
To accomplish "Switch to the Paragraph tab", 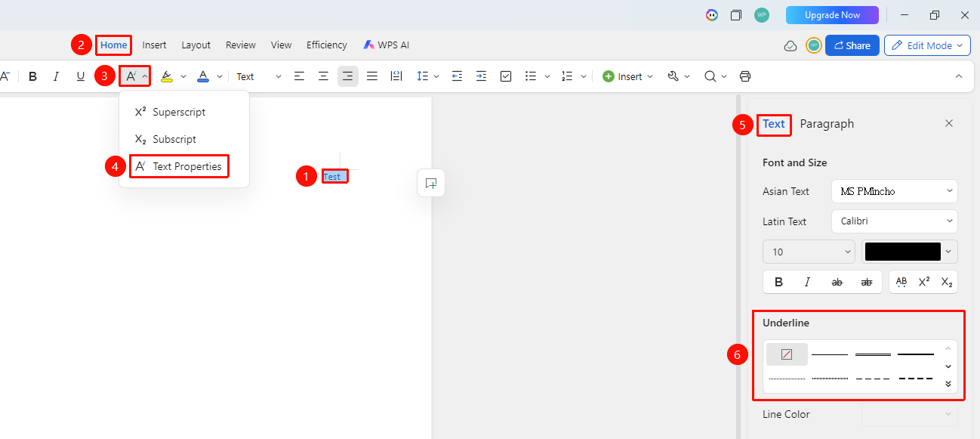I will coord(827,124).
